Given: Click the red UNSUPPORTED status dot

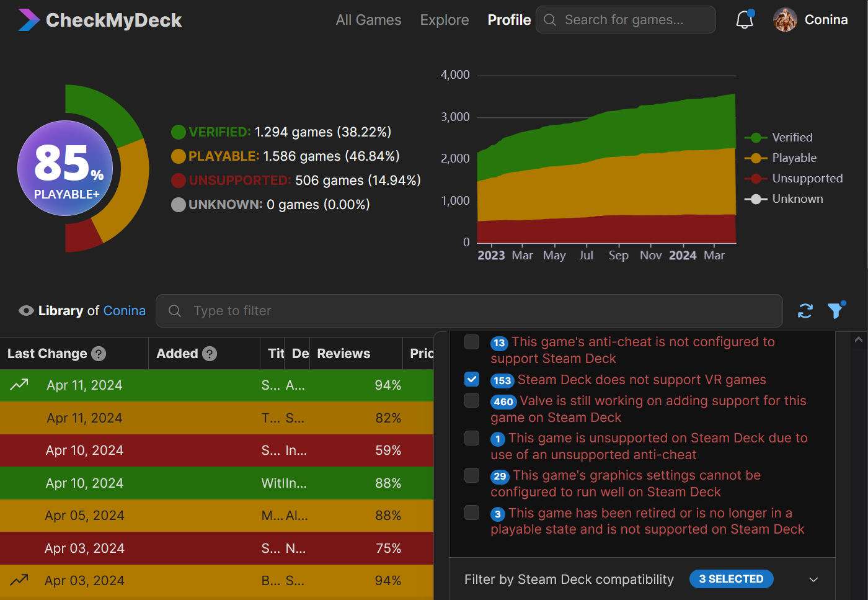Looking at the screenshot, I should (179, 181).
